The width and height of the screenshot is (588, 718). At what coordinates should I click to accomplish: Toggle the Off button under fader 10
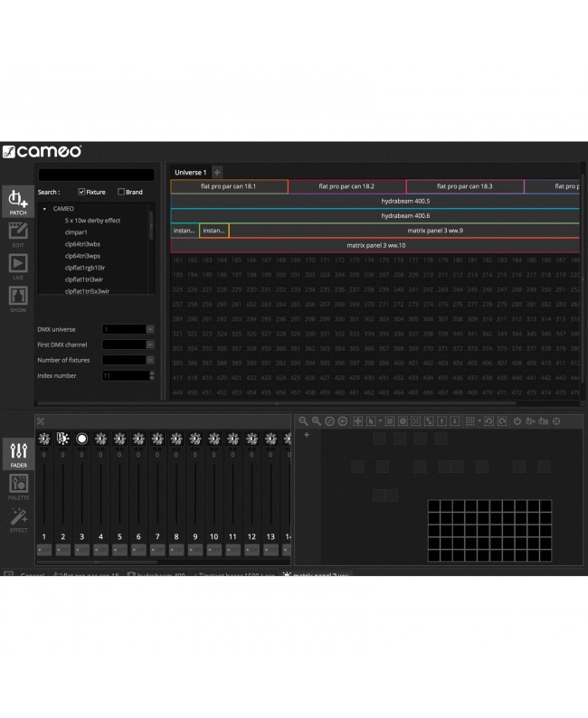pyautogui.click(x=213, y=550)
